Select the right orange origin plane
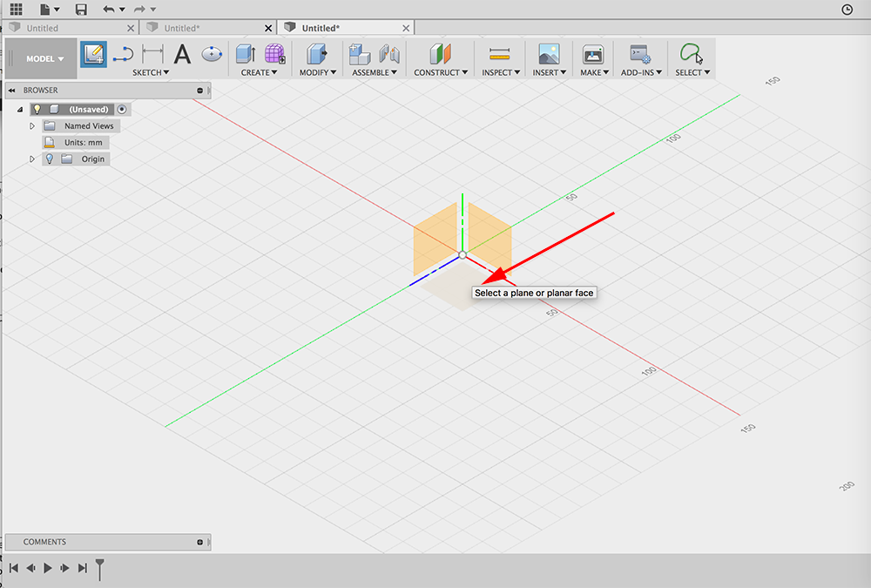This screenshot has height=588, width=871. pos(490,240)
